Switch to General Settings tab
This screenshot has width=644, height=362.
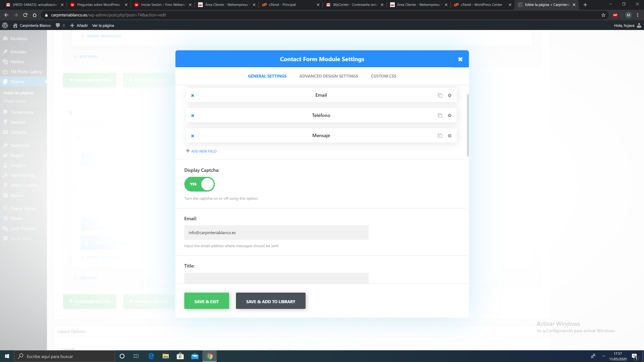click(267, 76)
